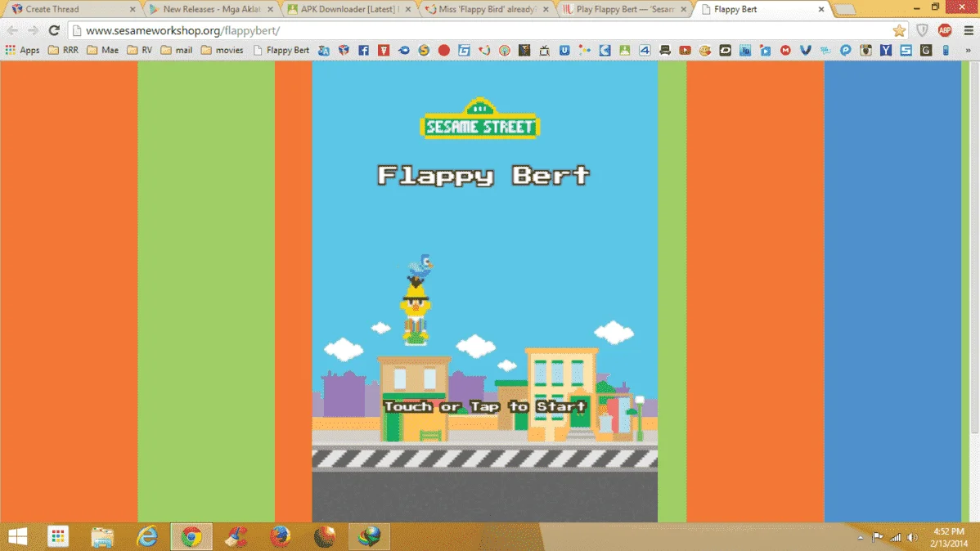Open the translate bookmark icon
Viewport: 980px width, 551px height.
(324, 50)
